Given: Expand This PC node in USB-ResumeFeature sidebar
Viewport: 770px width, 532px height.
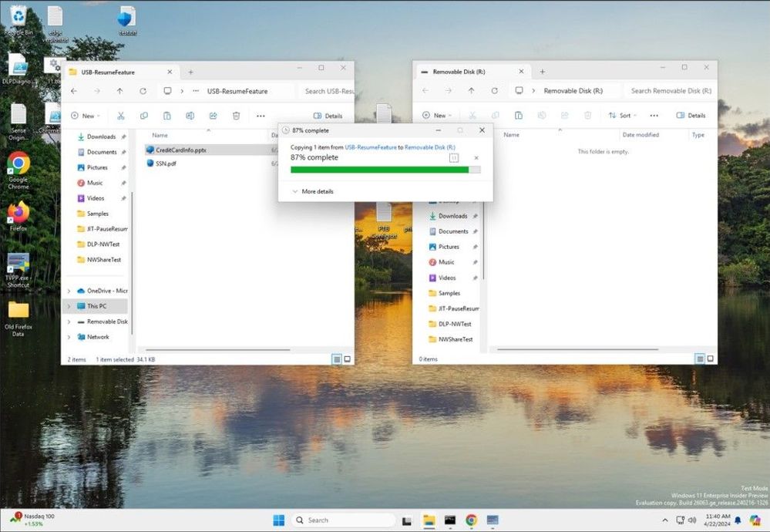Looking at the screenshot, I should [x=69, y=306].
